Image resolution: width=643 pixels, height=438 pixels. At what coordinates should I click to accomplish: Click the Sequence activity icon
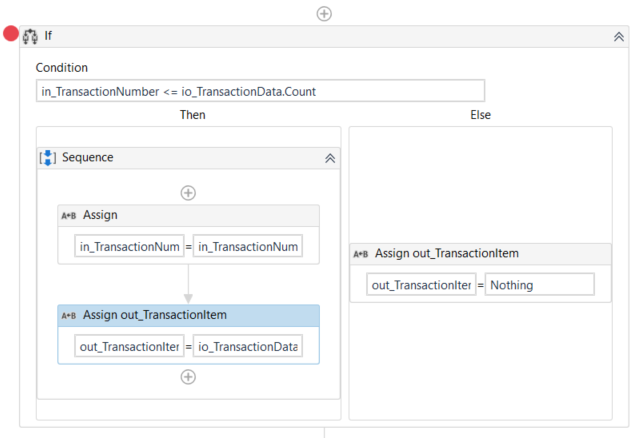(48, 158)
